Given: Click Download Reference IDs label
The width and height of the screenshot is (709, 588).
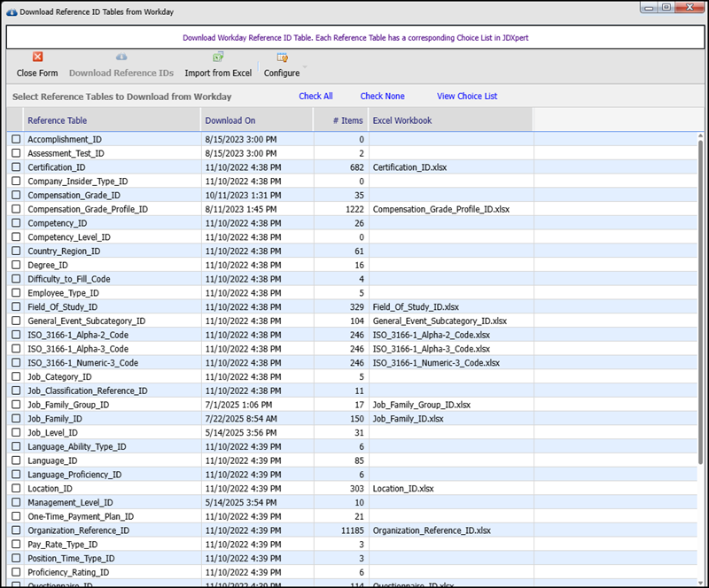Looking at the screenshot, I should pos(121,73).
